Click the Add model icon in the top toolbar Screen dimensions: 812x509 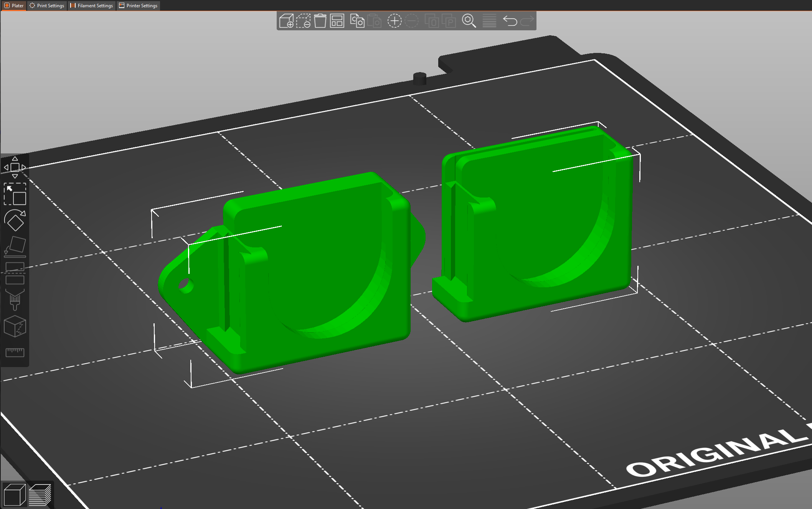286,21
